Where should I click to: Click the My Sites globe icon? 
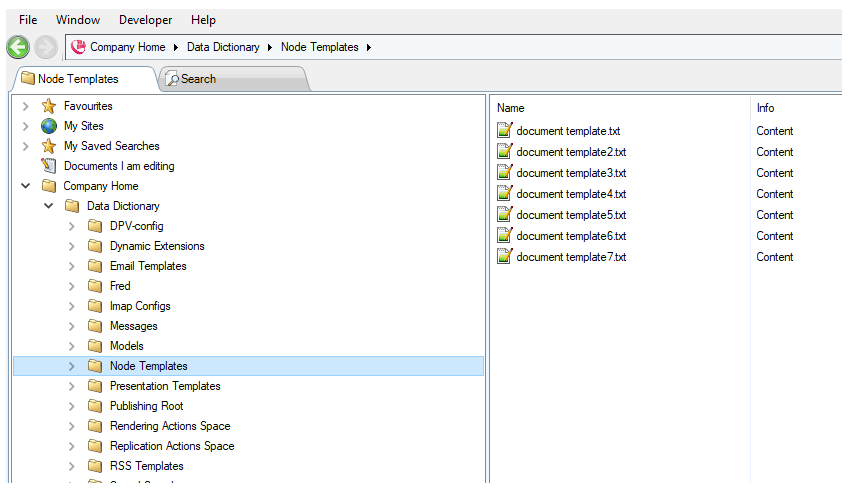[49, 126]
